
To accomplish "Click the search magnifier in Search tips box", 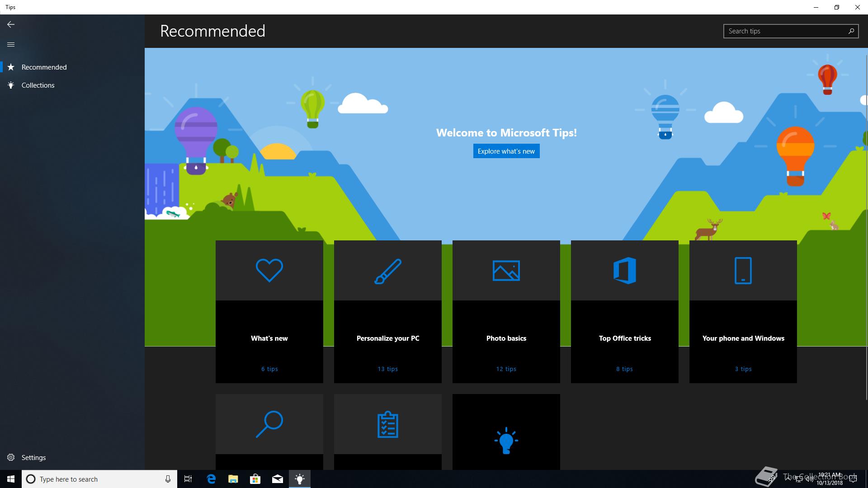I will (851, 31).
